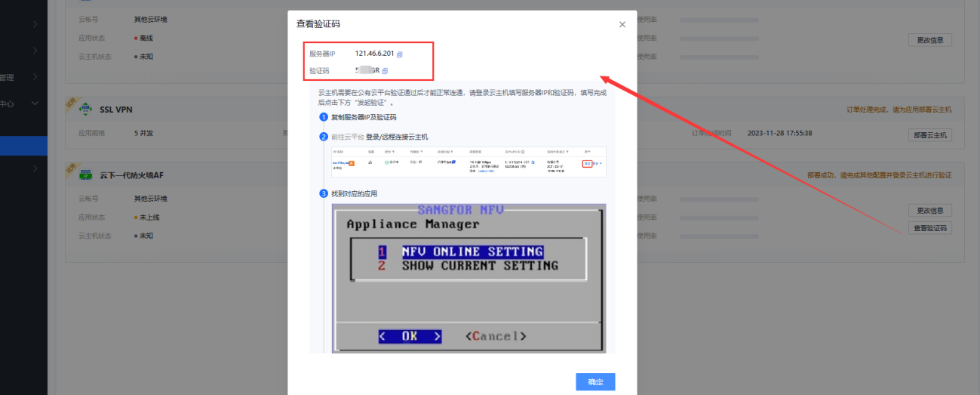This screenshot has width=980, height=395.
Task: Click the cloud platform instance list thumbnail in step 2
Action: point(468,162)
